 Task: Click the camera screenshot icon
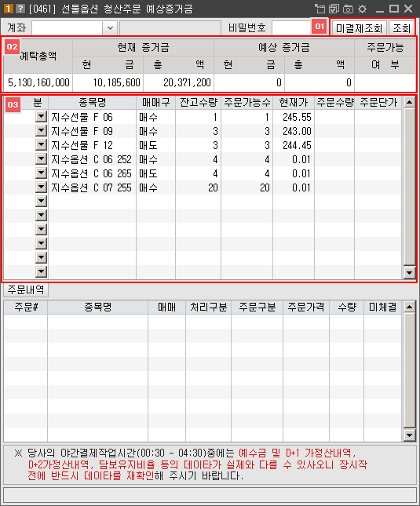(x=348, y=9)
